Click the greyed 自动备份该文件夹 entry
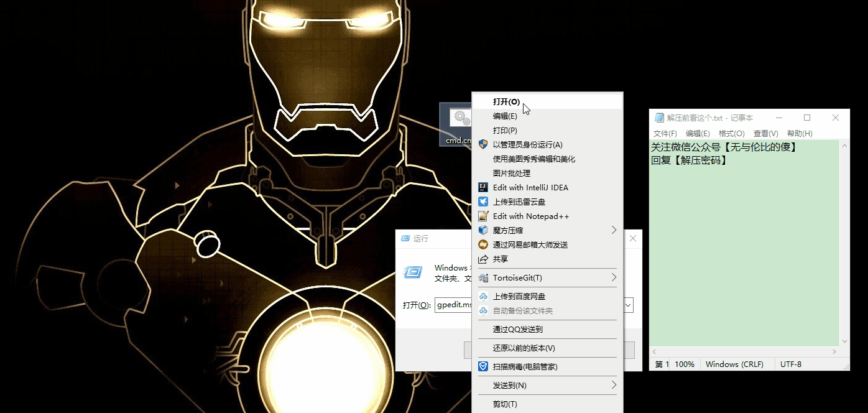The height and width of the screenshot is (413, 868). click(548, 311)
